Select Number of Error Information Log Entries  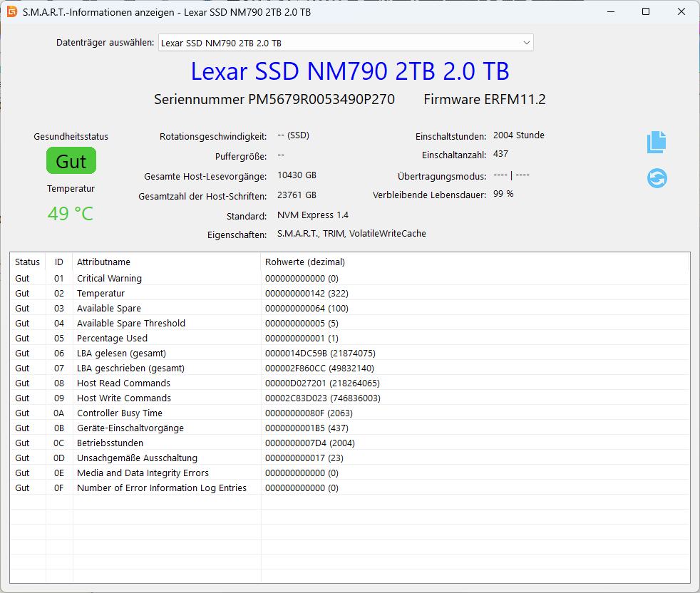coord(349,488)
